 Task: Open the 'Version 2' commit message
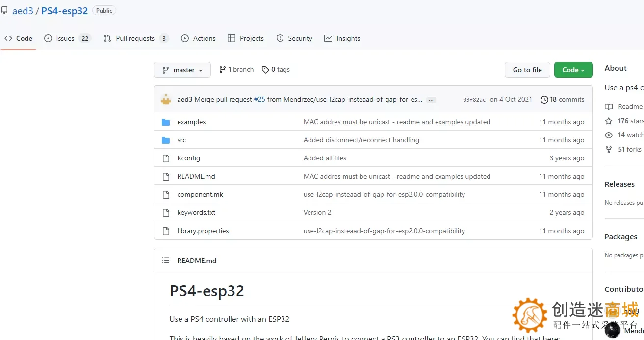(x=317, y=212)
